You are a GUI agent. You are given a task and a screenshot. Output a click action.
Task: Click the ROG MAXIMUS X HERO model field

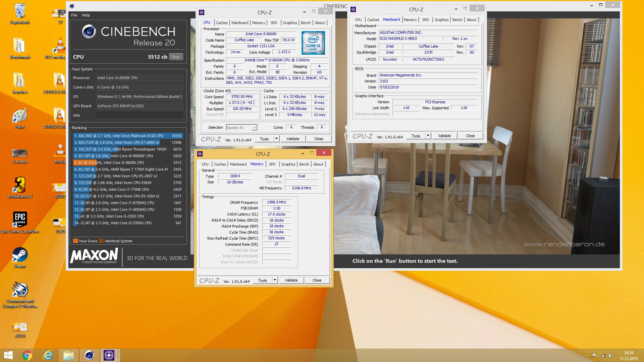coord(410,39)
